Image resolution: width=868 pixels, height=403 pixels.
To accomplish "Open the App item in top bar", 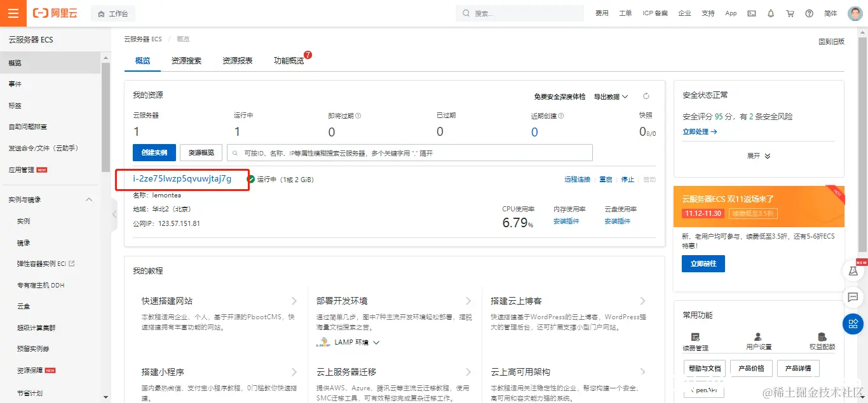I will (x=731, y=13).
